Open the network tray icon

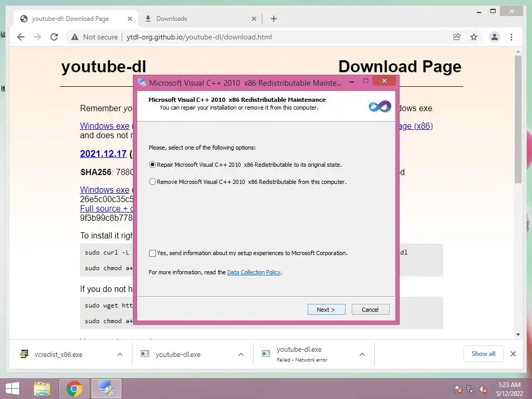click(471, 389)
